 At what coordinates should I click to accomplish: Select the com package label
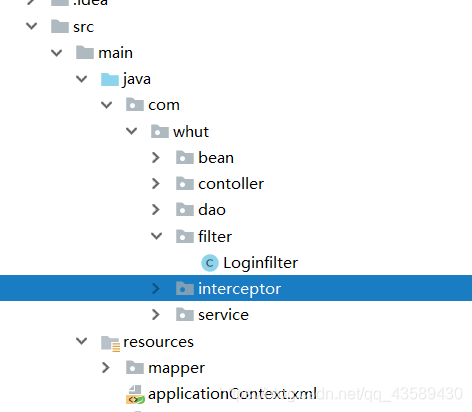pyautogui.click(x=164, y=105)
